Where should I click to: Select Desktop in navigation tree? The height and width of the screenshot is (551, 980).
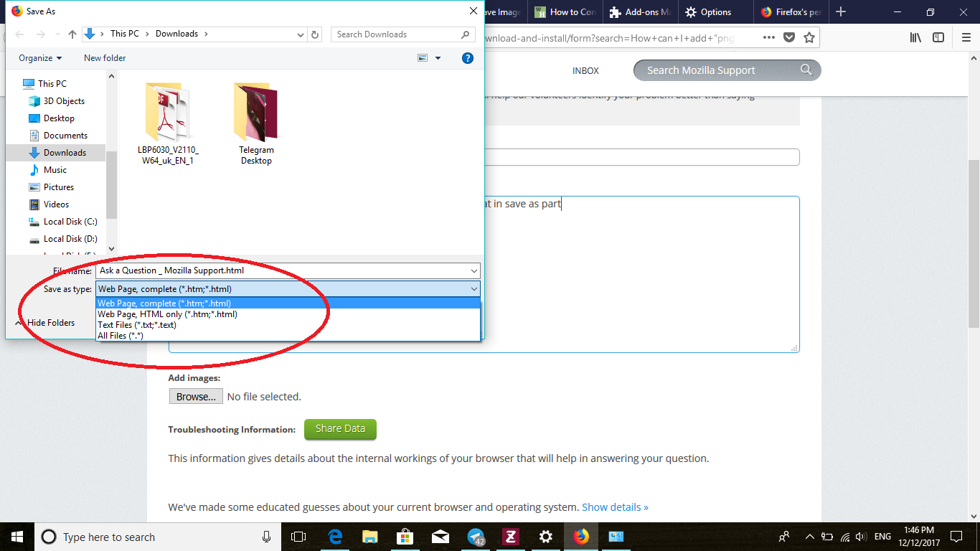tap(59, 118)
